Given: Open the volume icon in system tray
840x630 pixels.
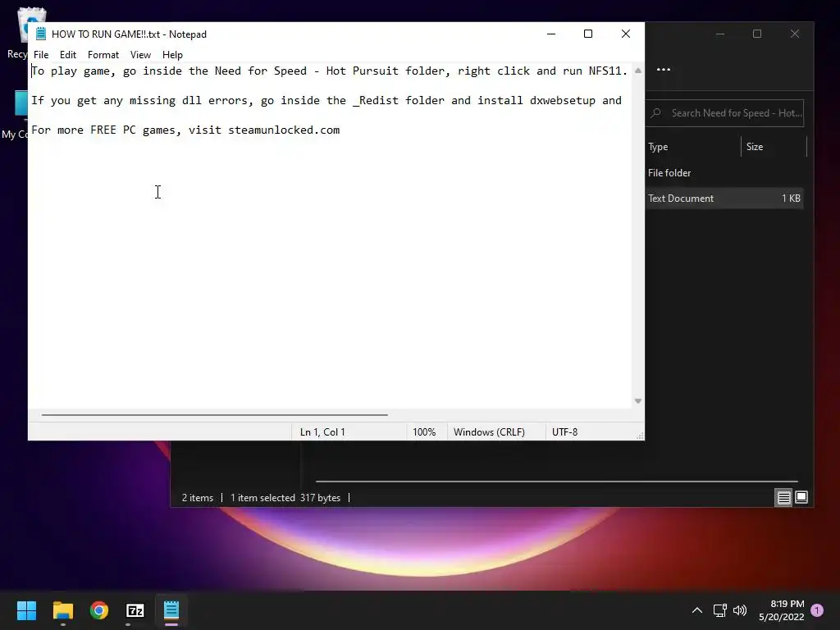Looking at the screenshot, I should pyautogui.click(x=740, y=610).
